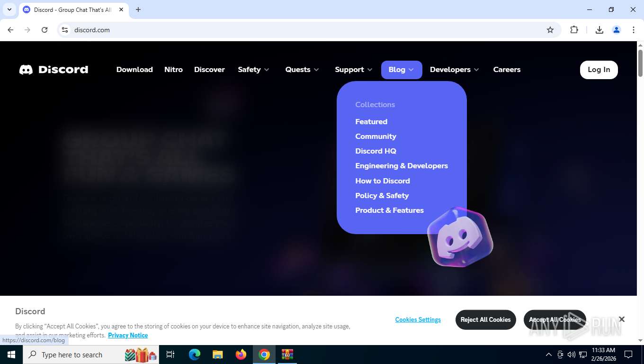Viewport: 644px width, 364px height.
Task: Open the Discover page
Action: [209, 70]
